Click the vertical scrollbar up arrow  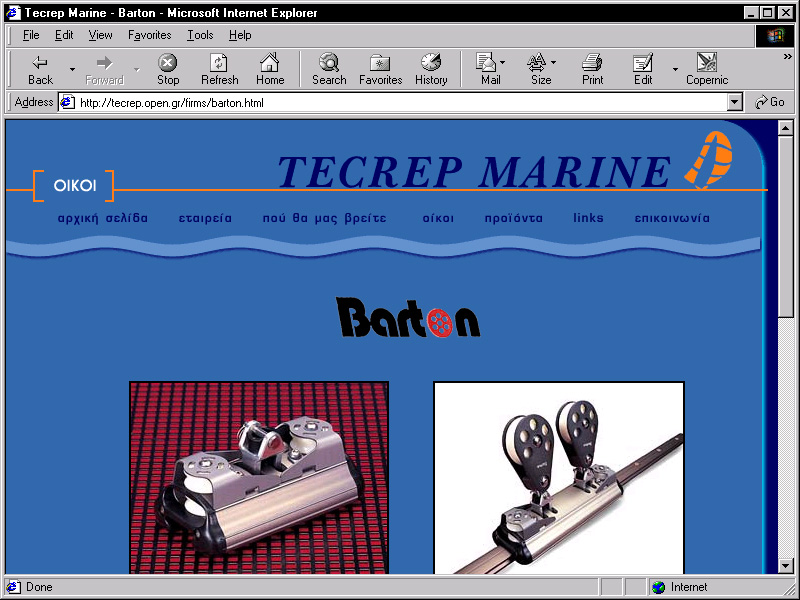click(x=786, y=128)
